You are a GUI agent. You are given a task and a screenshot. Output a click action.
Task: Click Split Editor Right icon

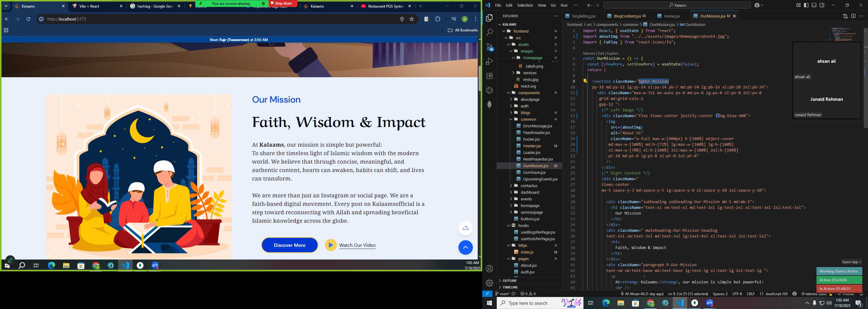point(853,16)
